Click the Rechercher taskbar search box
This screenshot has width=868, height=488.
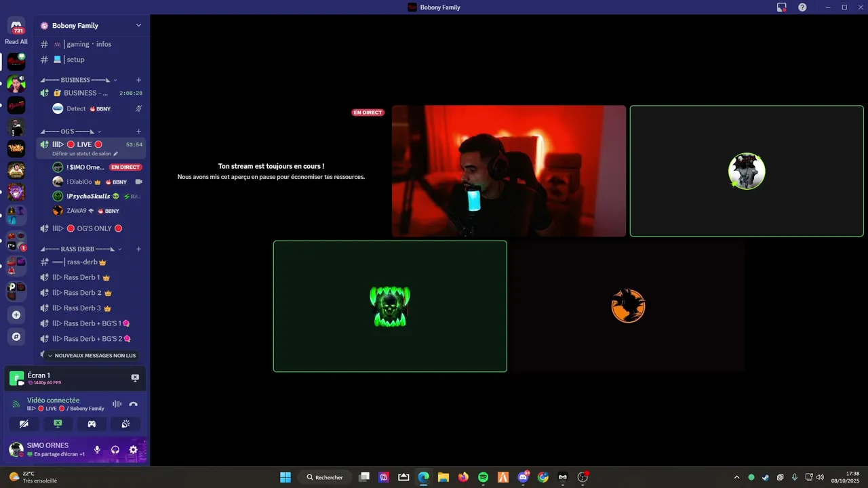tap(325, 477)
